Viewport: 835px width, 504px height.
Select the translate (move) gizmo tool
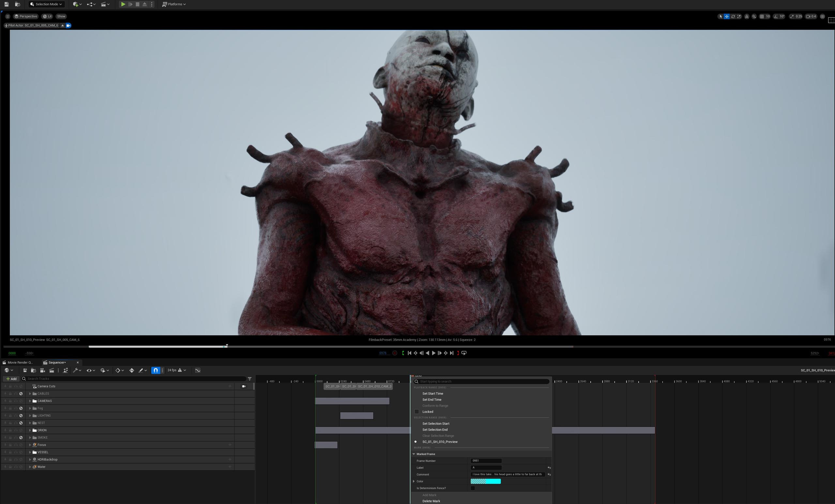[727, 16]
